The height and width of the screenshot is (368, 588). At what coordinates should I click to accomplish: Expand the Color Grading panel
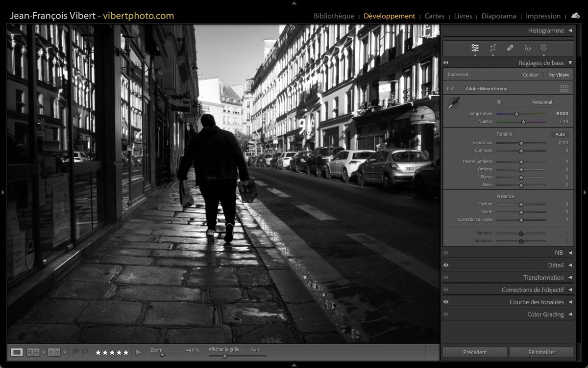click(545, 314)
